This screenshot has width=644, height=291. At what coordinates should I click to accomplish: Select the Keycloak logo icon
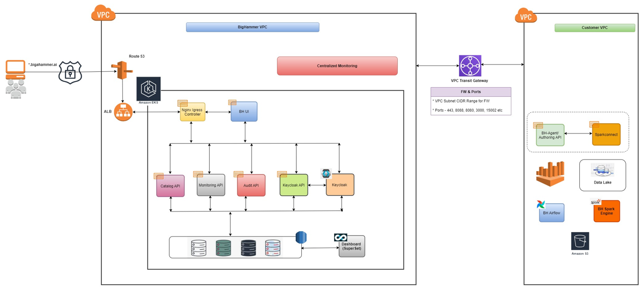pos(326,172)
